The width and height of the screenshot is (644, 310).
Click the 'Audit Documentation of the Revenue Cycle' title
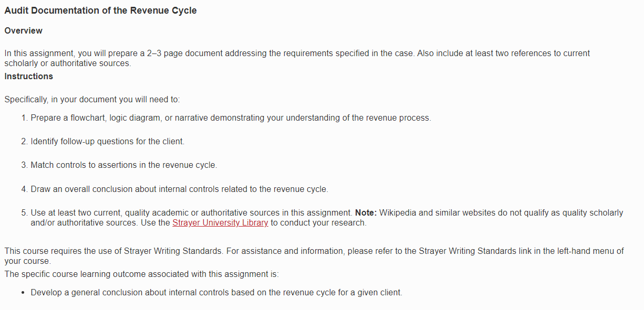(101, 10)
